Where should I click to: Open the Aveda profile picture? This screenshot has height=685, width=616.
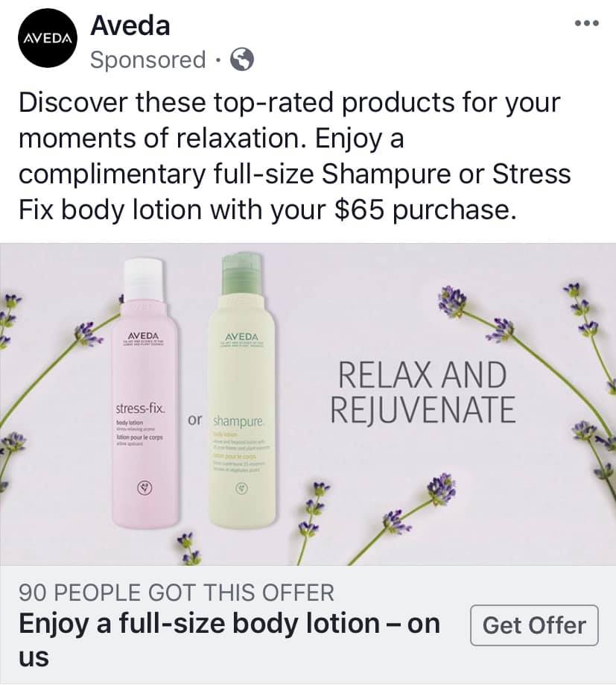click(48, 38)
